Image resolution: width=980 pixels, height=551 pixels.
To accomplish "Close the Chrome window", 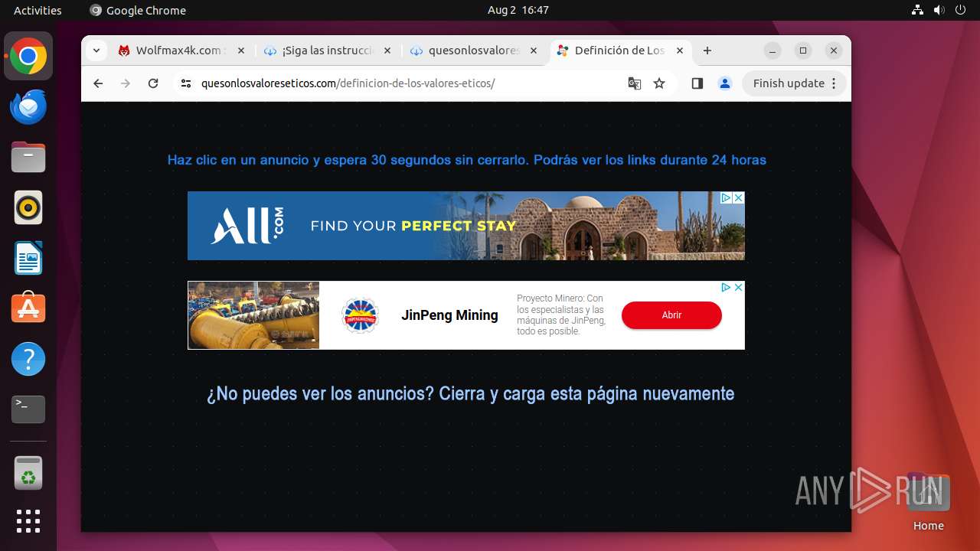I will pos(834,51).
